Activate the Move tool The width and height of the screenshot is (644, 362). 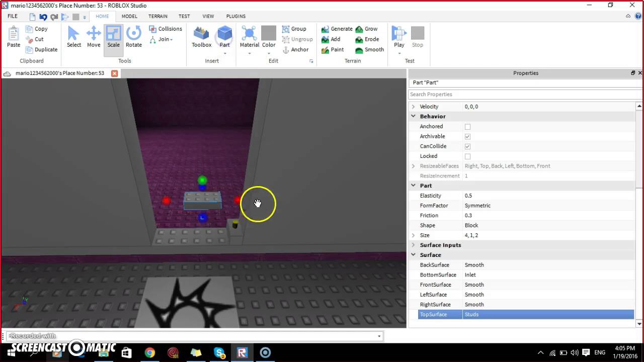click(x=94, y=37)
